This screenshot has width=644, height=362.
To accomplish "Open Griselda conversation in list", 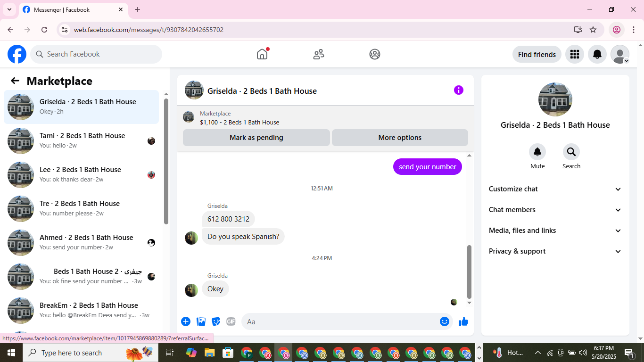I will coord(81,107).
